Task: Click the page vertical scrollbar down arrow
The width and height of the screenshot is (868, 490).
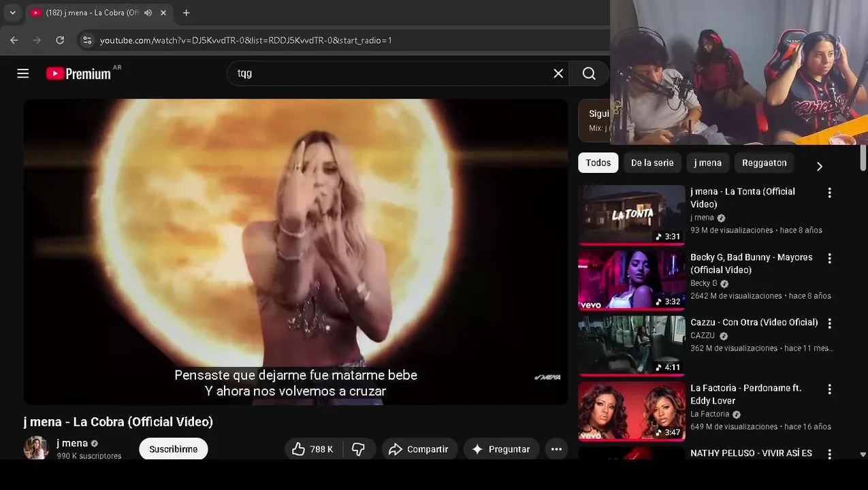Action: [x=863, y=454]
